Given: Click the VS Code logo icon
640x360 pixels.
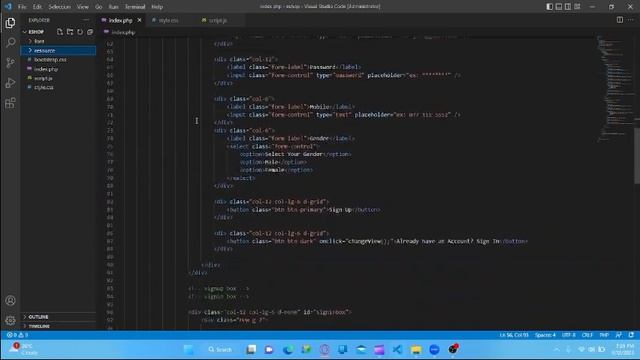Looking at the screenshot, I should click(8, 7).
